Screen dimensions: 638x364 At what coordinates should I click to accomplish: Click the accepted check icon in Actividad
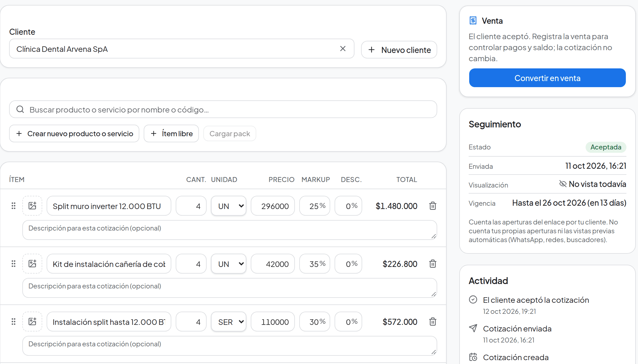coord(473,299)
